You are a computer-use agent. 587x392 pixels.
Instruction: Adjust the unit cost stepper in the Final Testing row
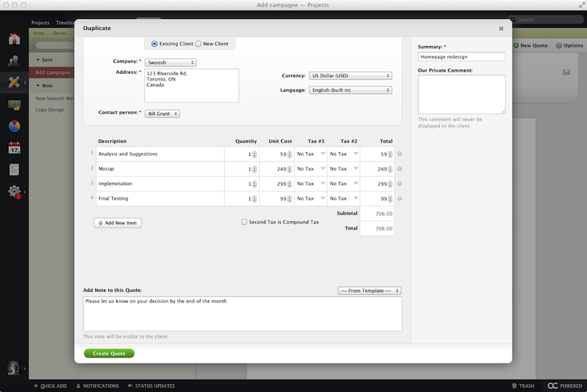289,199
